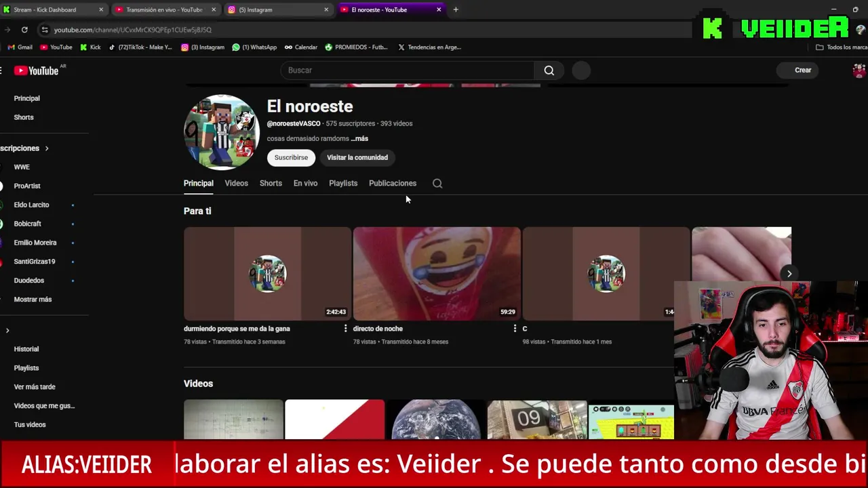Click the browser address bar URL
This screenshot has width=868, height=488.
tap(133, 30)
